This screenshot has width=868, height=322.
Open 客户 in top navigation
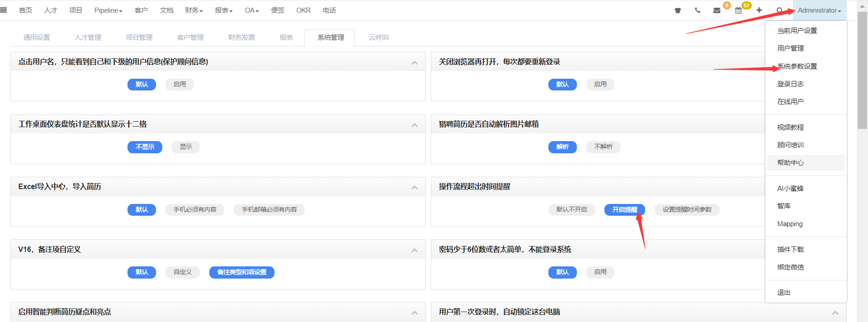click(141, 10)
